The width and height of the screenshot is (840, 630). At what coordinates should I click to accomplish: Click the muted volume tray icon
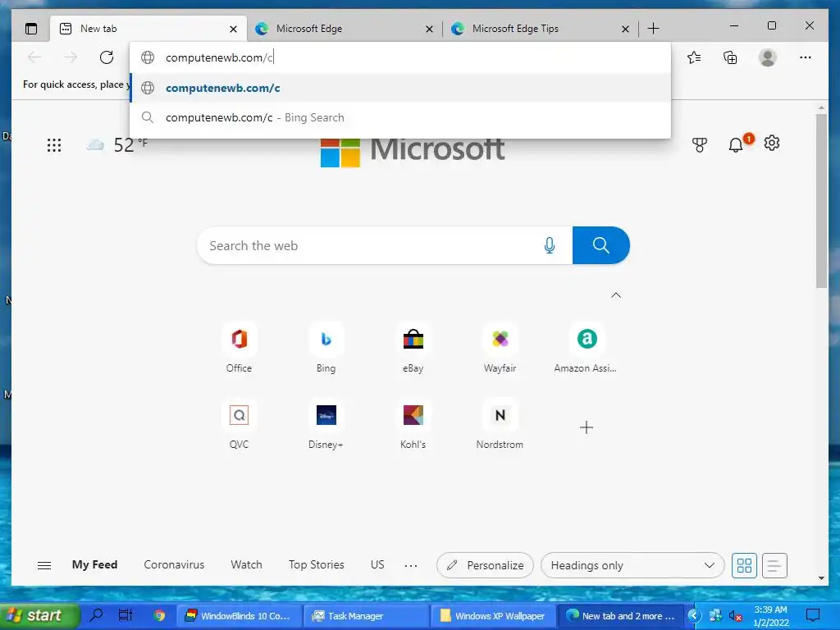click(x=736, y=616)
